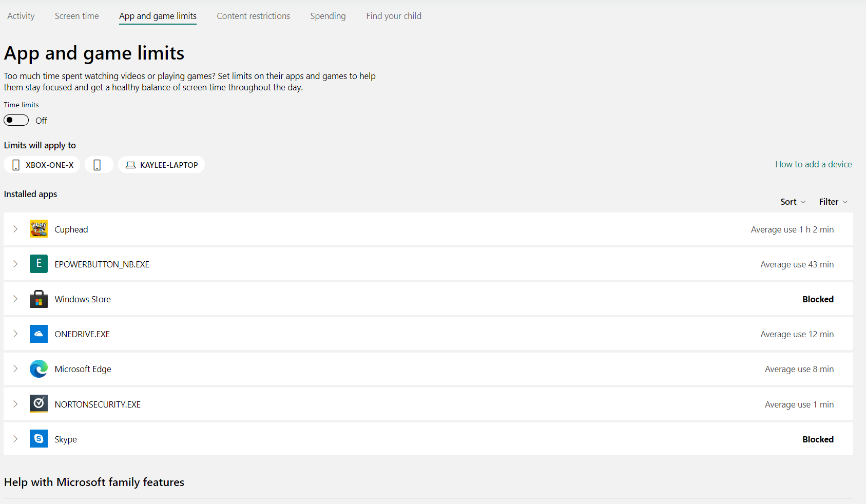Expand the Windows Store row chevron

tap(15, 299)
